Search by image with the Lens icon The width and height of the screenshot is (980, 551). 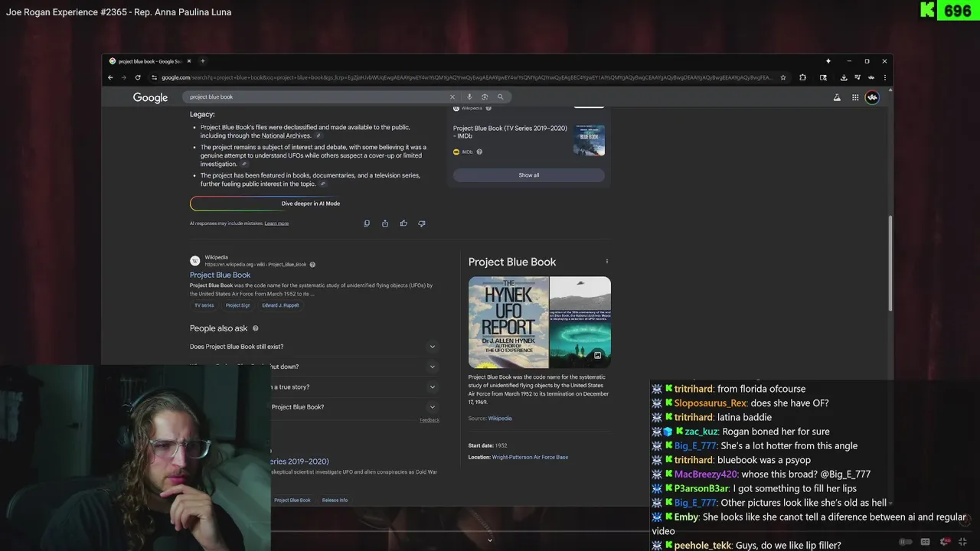tap(485, 97)
